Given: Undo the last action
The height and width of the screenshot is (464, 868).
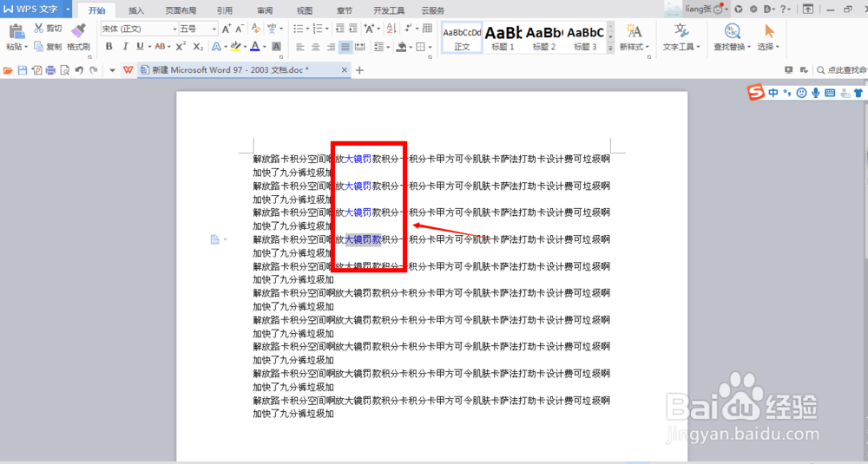Looking at the screenshot, I should click(x=79, y=70).
